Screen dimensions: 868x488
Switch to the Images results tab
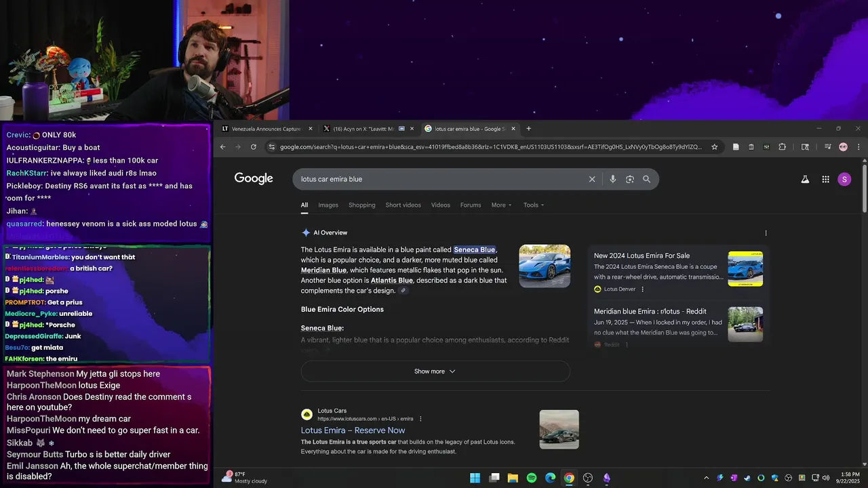point(328,205)
